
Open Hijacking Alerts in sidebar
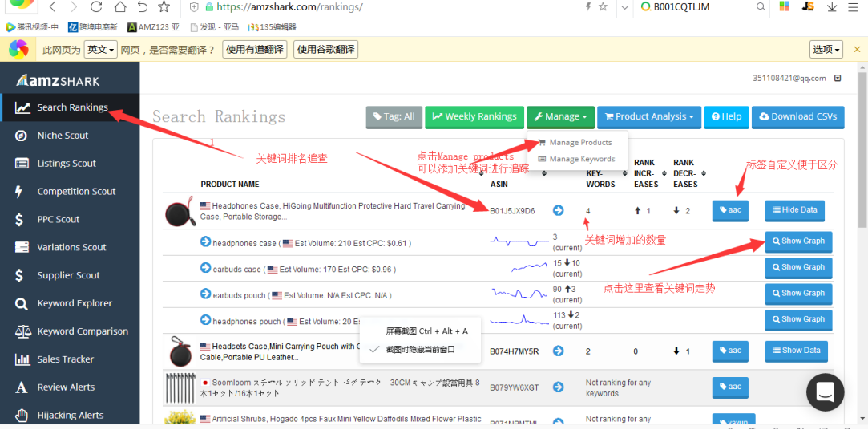click(x=70, y=415)
